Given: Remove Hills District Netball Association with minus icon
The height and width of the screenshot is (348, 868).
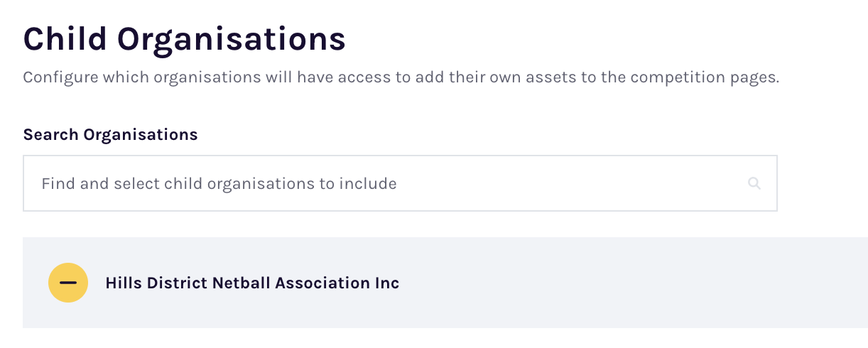Looking at the screenshot, I should click(x=68, y=283).
